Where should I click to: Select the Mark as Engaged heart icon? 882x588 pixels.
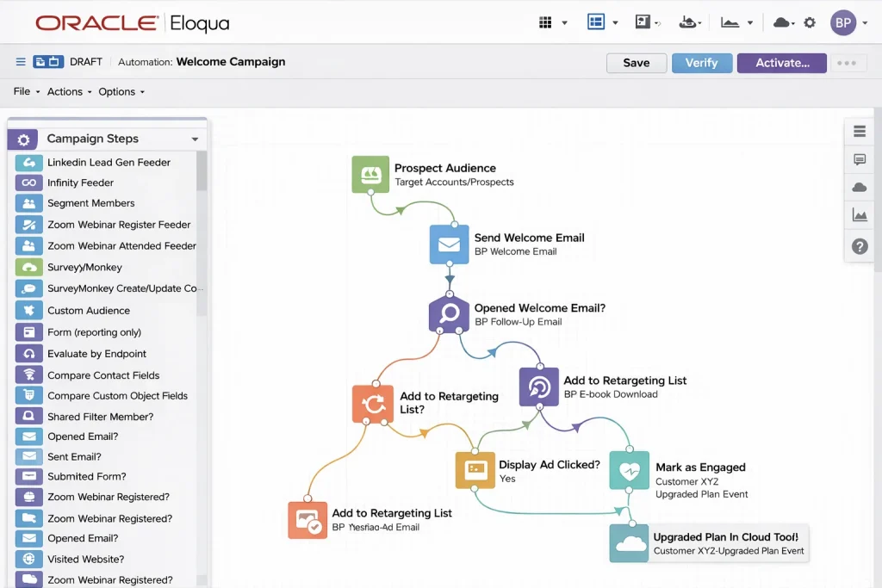pos(629,471)
